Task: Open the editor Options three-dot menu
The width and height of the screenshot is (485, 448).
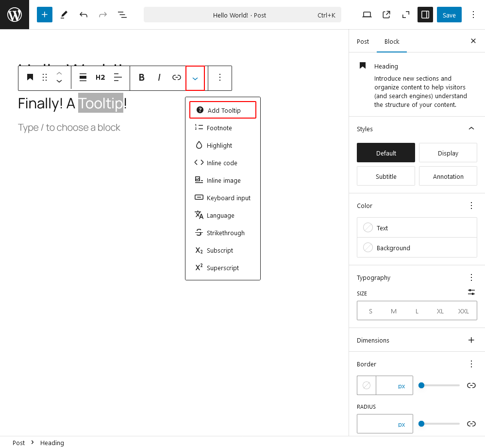Action: pos(473,15)
